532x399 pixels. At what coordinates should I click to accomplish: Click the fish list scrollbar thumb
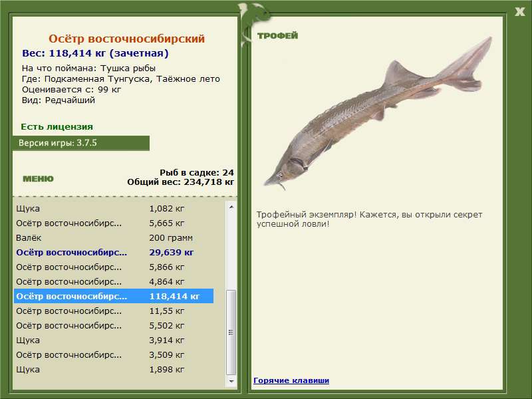click(x=231, y=332)
